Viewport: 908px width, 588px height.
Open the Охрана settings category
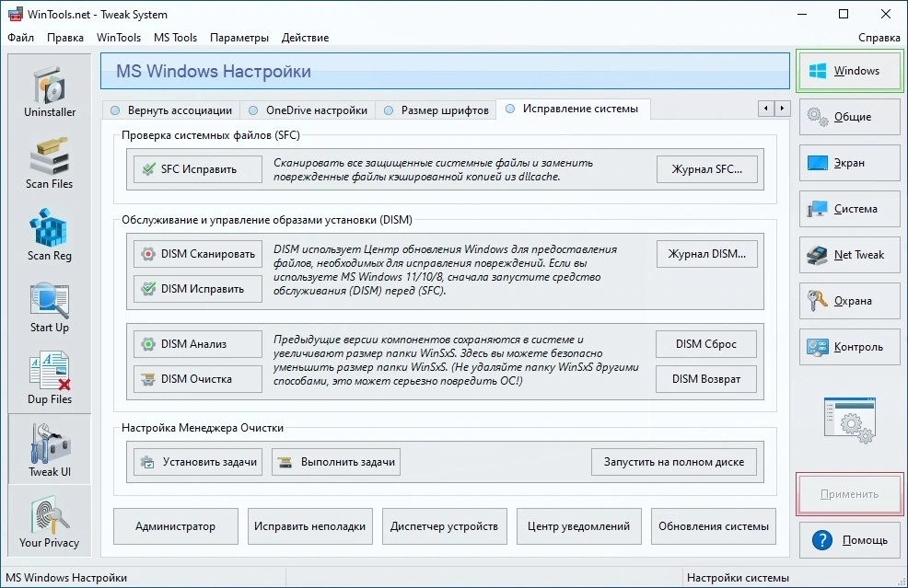point(849,301)
